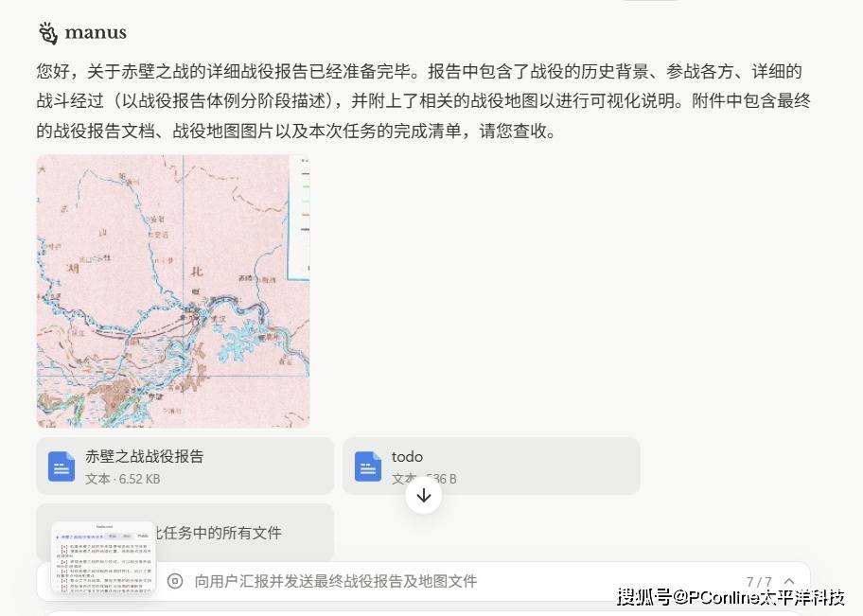Click the 赤壁之战战役报告 file name
Image resolution: width=863 pixels, height=616 pixels.
tap(144, 456)
